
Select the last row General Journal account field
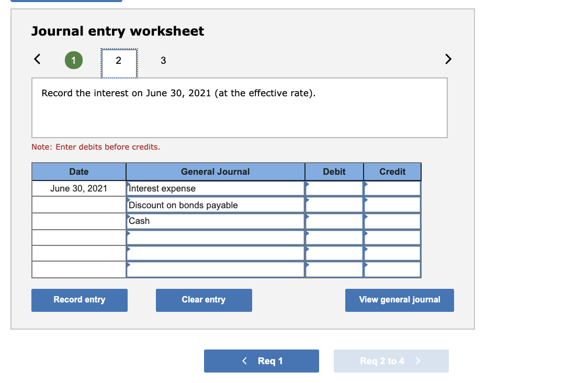tap(215, 269)
